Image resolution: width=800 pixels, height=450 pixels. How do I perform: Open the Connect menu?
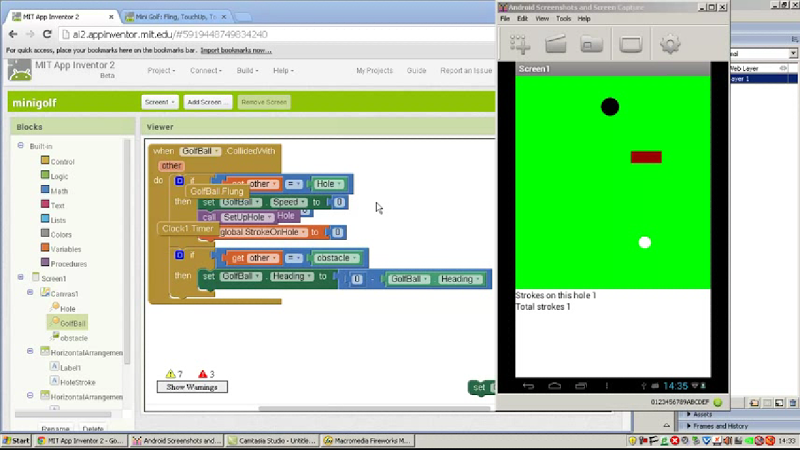coord(206,70)
